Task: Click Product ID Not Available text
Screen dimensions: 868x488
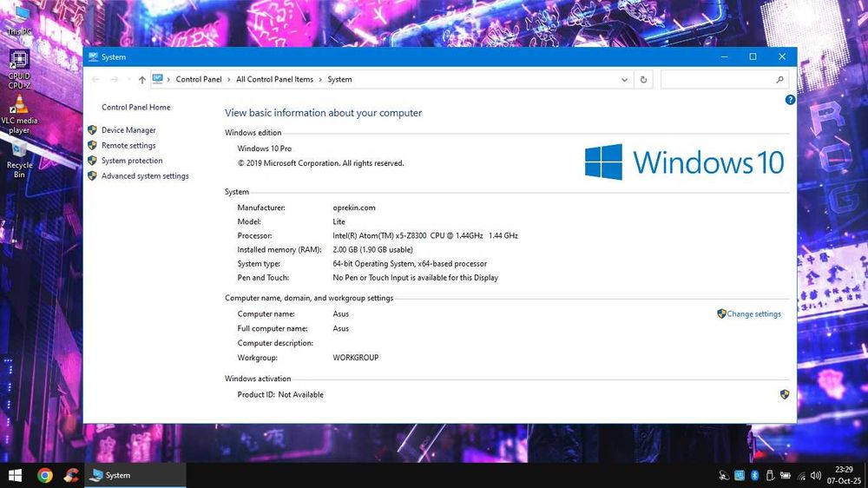Action: tap(280, 395)
